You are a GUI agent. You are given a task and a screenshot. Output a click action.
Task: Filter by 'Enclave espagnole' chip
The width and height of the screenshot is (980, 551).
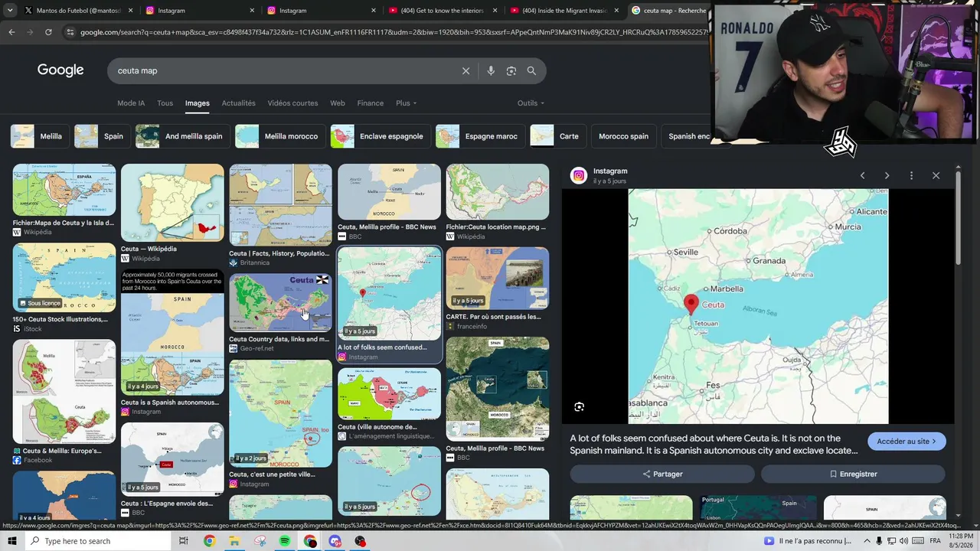point(381,136)
